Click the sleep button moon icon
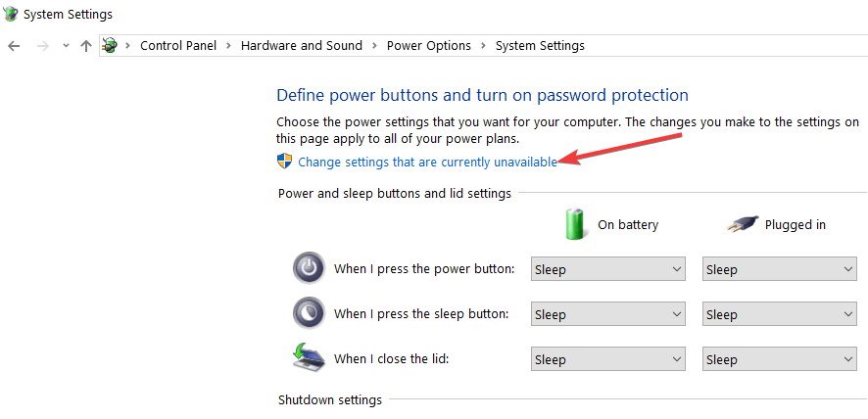The image size is (868, 419). (x=309, y=313)
